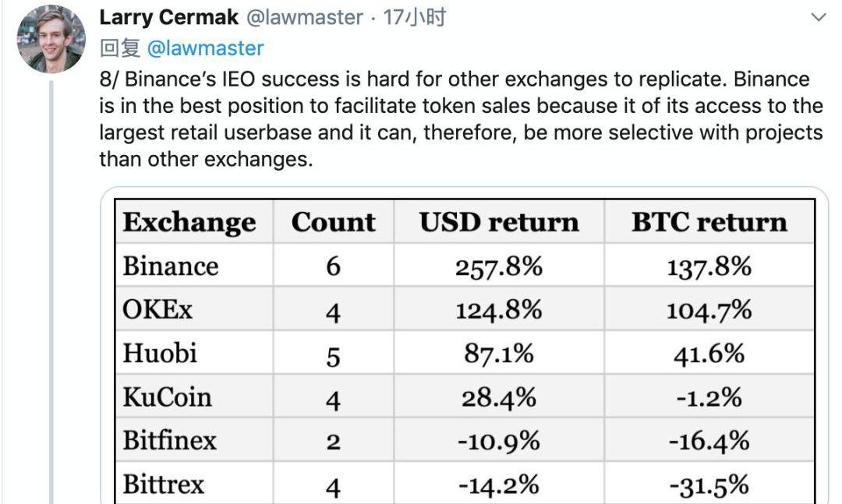The width and height of the screenshot is (842, 504).
Task: Select the Huobi row name cell
Action: coord(160,354)
